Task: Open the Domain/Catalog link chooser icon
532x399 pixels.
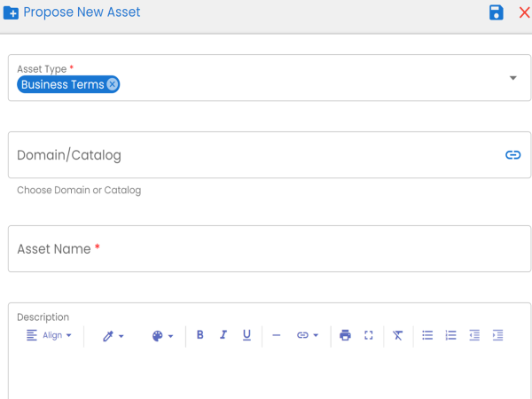Action: [513, 155]
